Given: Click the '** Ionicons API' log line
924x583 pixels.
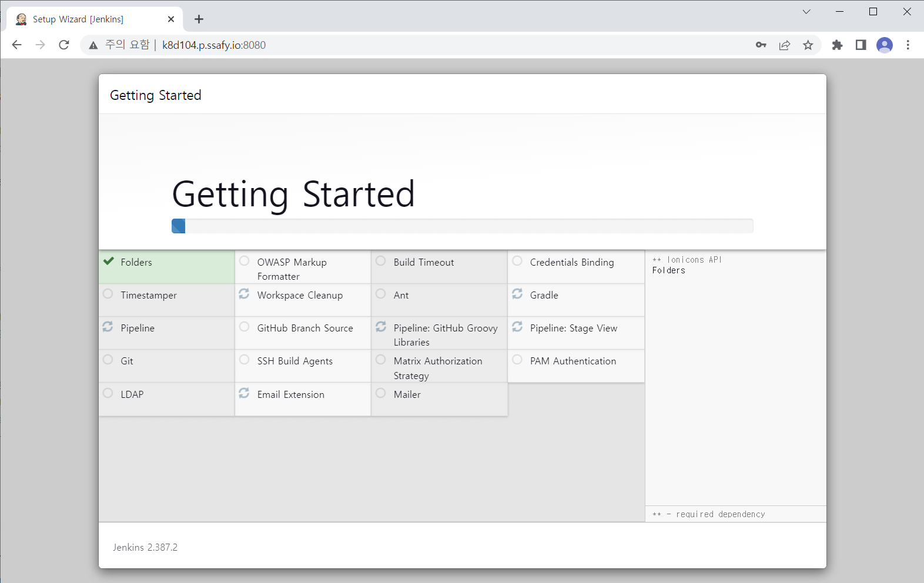Looking at the screenshot, I should click(x=687, y=260).
